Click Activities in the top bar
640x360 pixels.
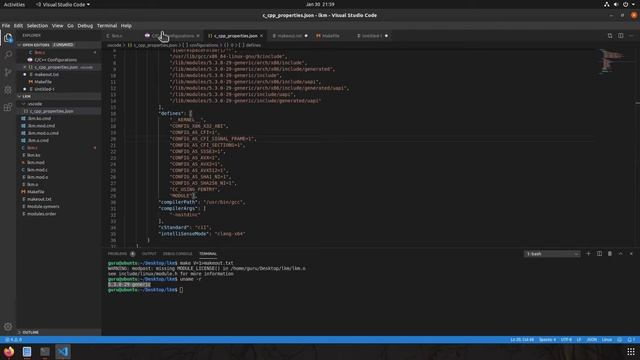(x=14, y=4)
